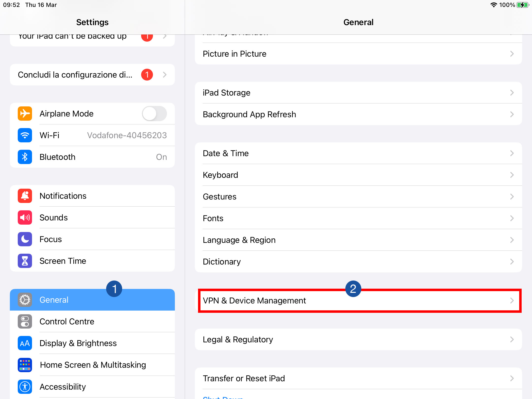The image size is (532, 399).
Task: Open the chevron next to Keyboard
Action: [x=512, y=175]
